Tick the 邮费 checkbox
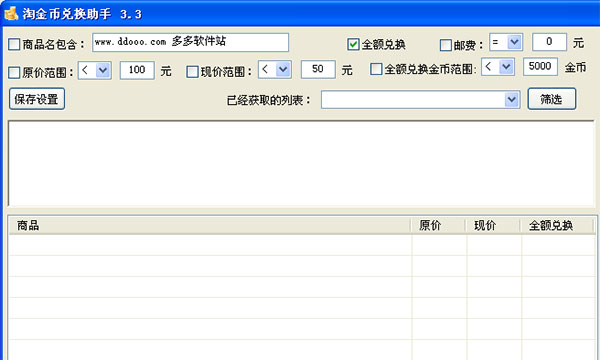 445,45
